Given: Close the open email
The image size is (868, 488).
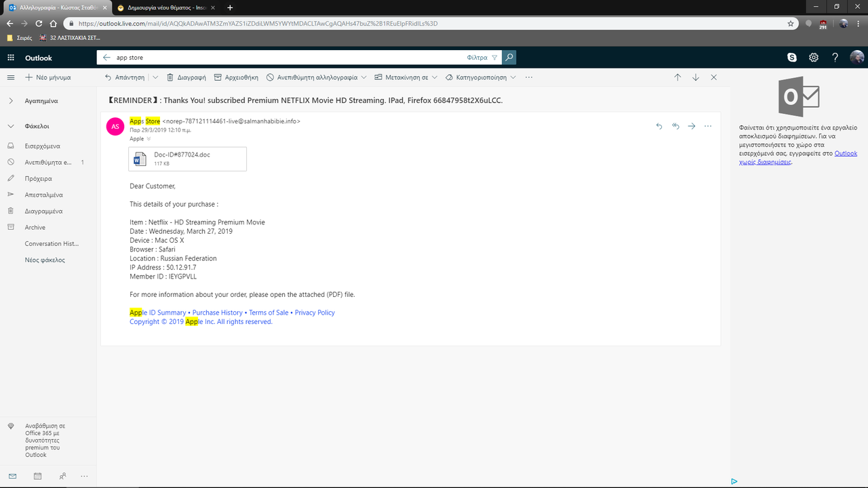Looking at the screenshot, I should tap(713, 77).
